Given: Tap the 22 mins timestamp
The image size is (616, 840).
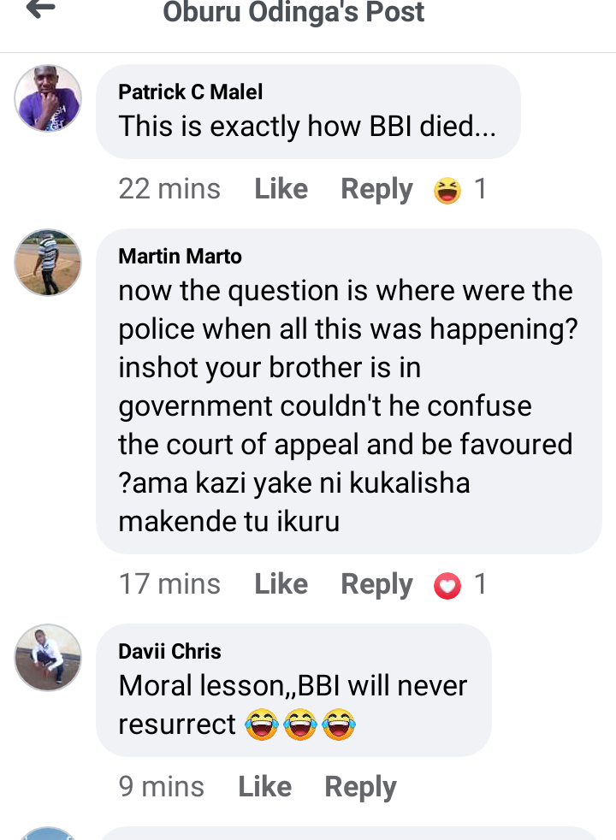Looking at the screenshot, I should (169, 189).
